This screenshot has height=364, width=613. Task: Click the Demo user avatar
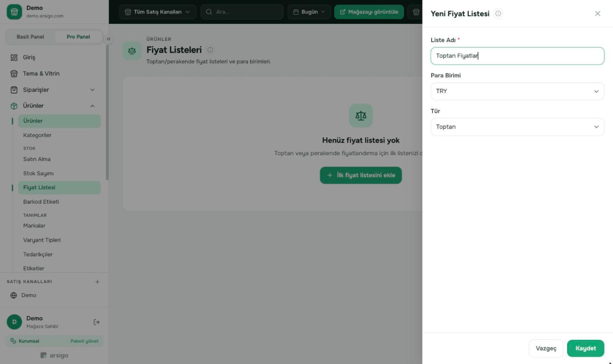click(14, 322)
